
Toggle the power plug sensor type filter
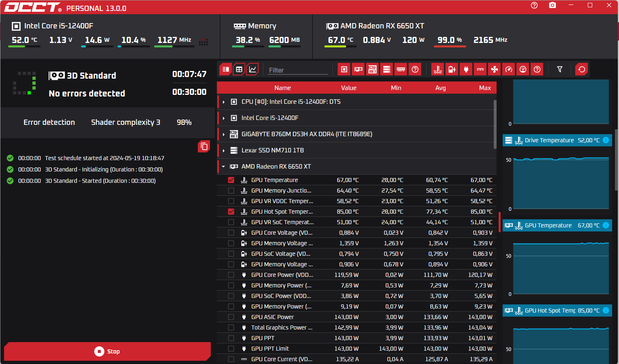click(466, 69)
